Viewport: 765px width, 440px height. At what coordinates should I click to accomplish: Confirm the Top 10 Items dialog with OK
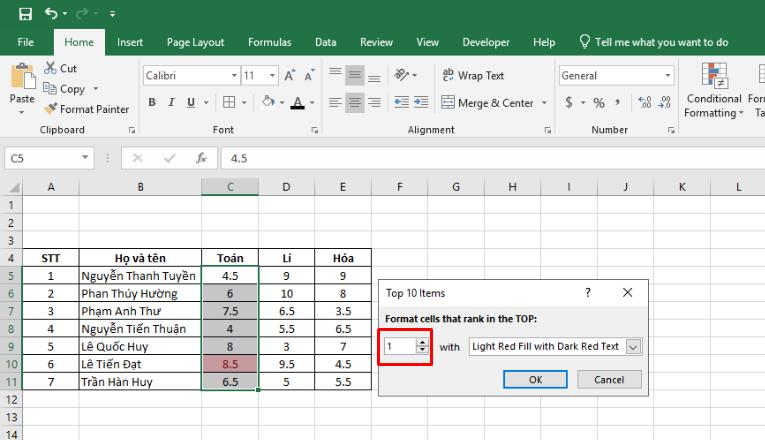point(535,380)
